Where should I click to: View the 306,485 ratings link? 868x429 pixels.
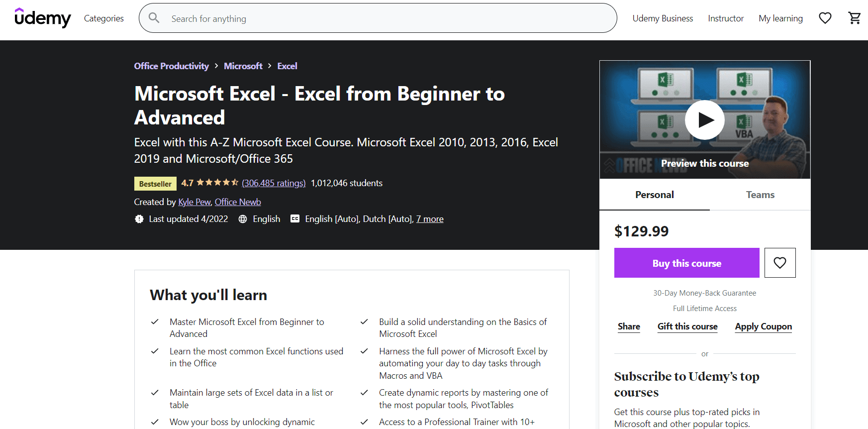pos(274,183)
